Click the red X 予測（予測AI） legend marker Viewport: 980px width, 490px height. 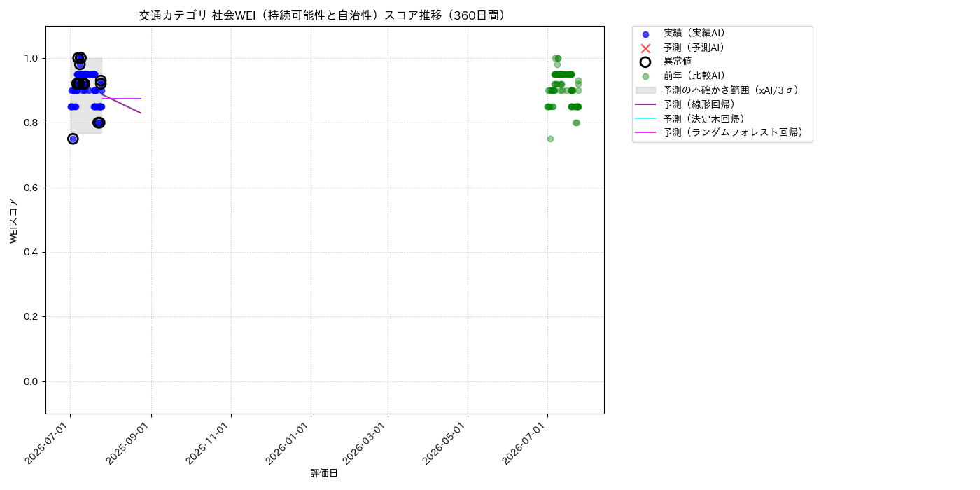click(x=645, y=48)
